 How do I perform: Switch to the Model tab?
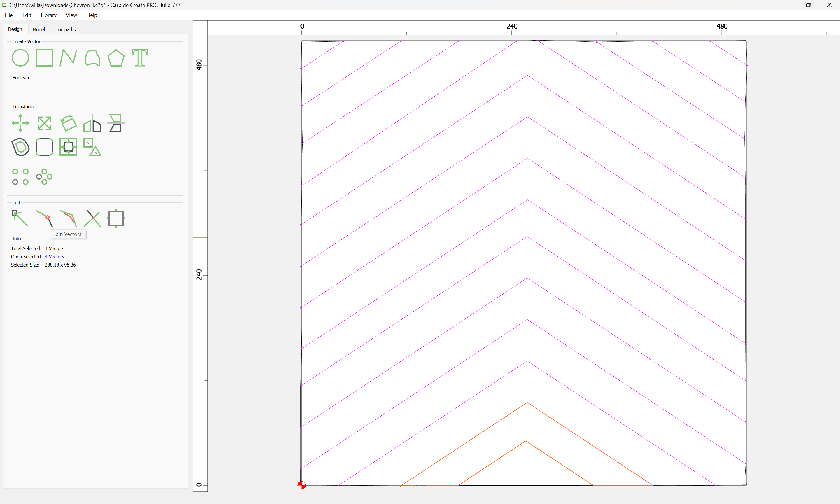39,29
